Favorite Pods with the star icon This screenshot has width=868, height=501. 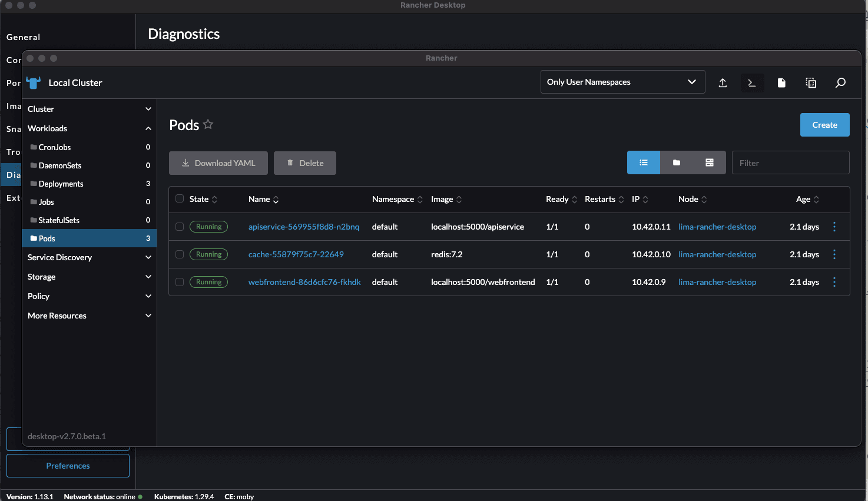pos(208,124)
